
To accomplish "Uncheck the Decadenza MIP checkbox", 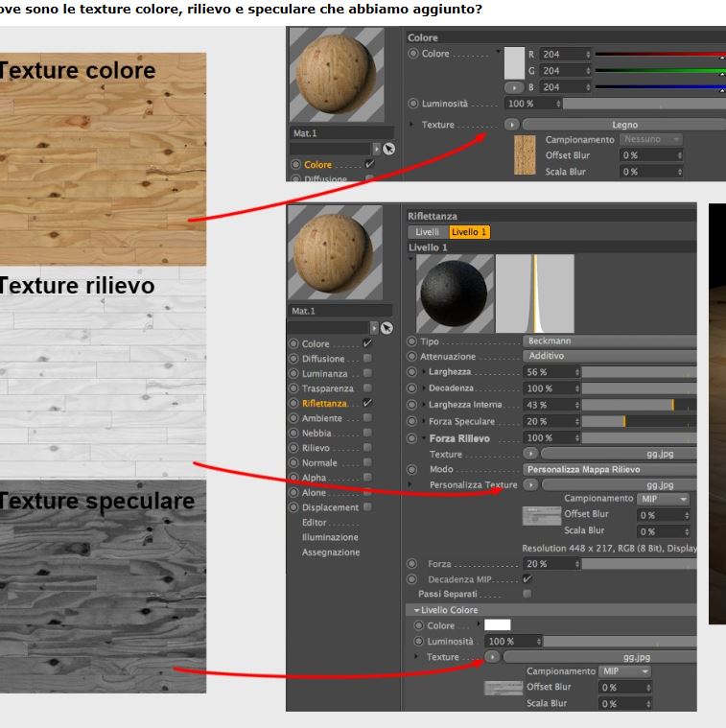I will coord(527,578).
